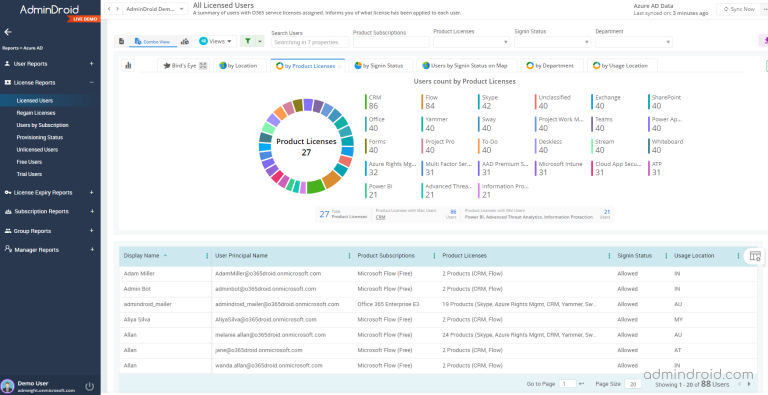Click the Sync Now button

point(739,9)
